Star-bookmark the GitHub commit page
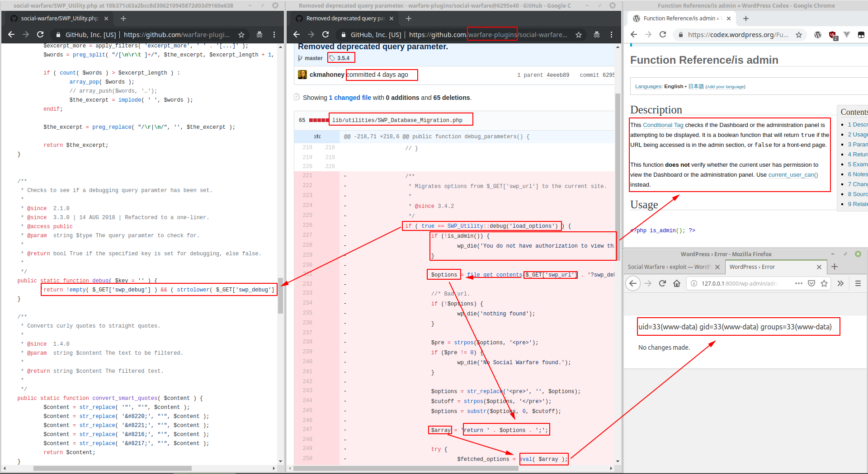Viewport: 868px width, 474px height. (579, 35)
